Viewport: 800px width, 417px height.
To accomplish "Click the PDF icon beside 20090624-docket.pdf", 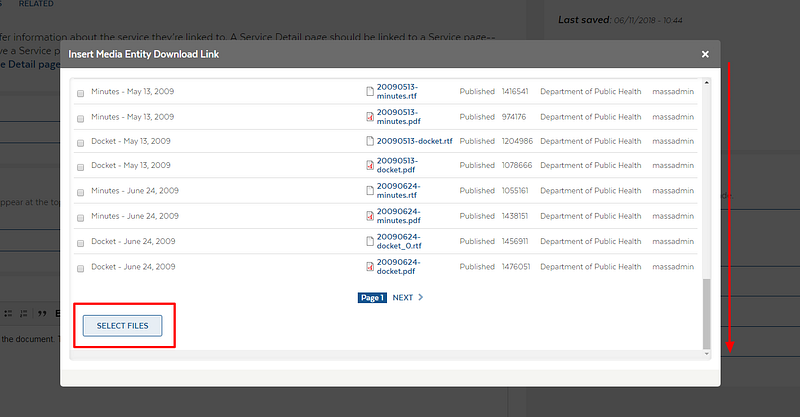I will [370, 266].
